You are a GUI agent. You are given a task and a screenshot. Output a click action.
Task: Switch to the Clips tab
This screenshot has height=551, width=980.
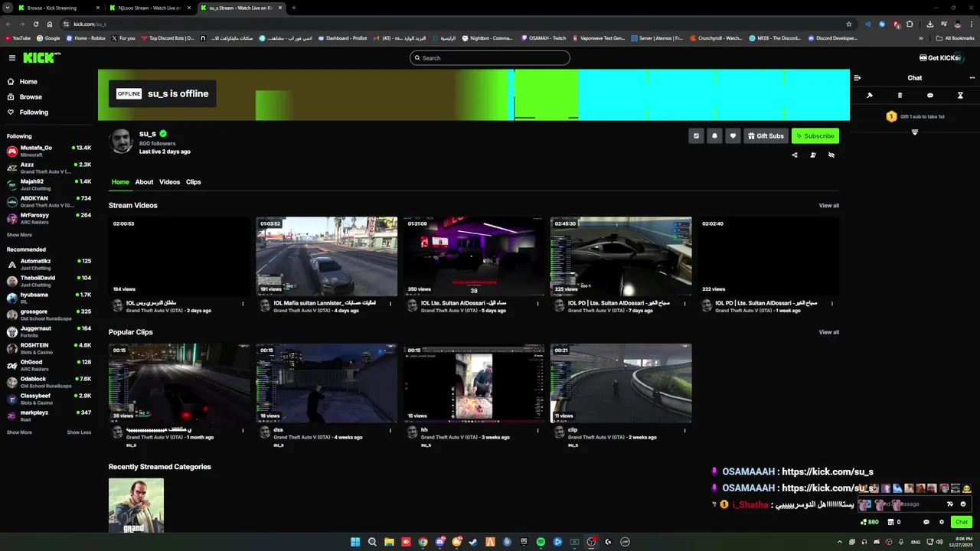193,182
